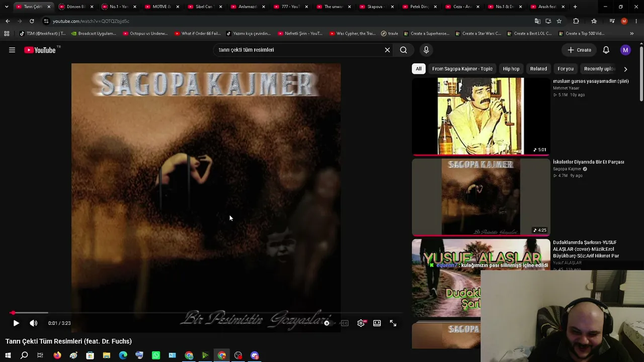Open the What if Order 66 Fail bookmark
This screenshot has width=644, height=362.
(x=197, y=34)
